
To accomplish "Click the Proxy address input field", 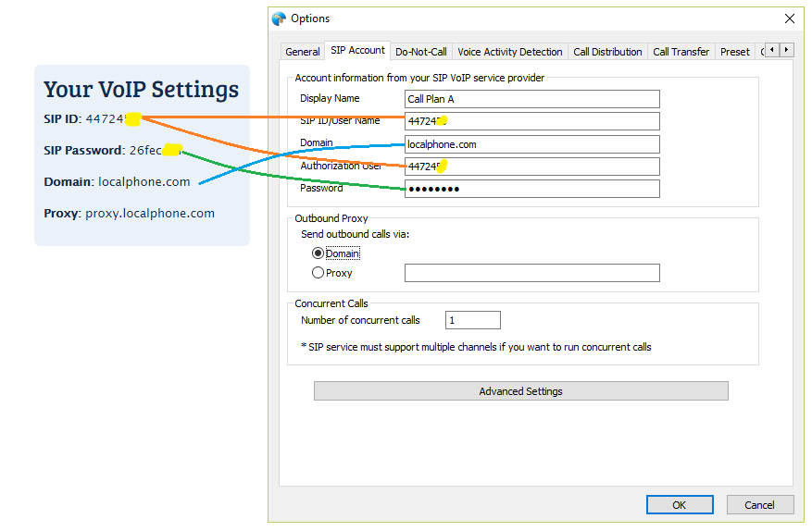I will click(x=531, y=273).
